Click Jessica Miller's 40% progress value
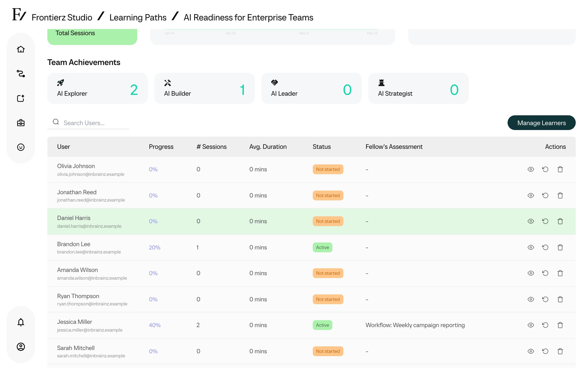Screen dimensions: 588x368 click(x=155, y=325)
